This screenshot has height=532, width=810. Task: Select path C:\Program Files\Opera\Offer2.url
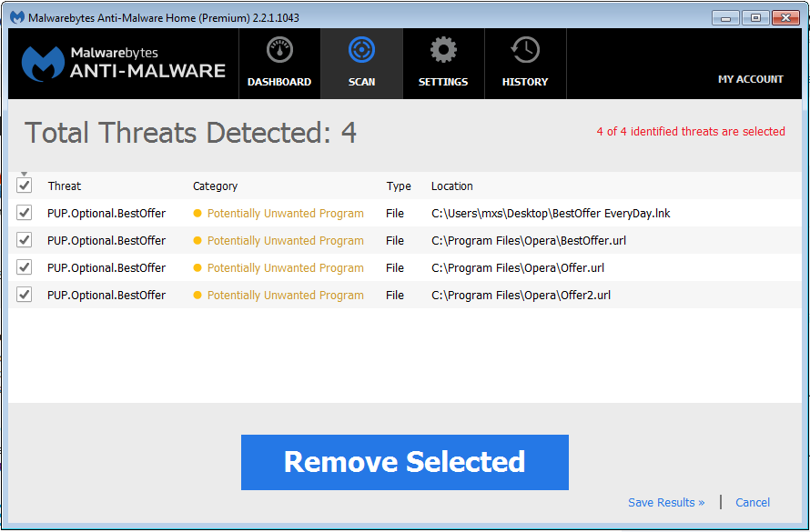521,296
